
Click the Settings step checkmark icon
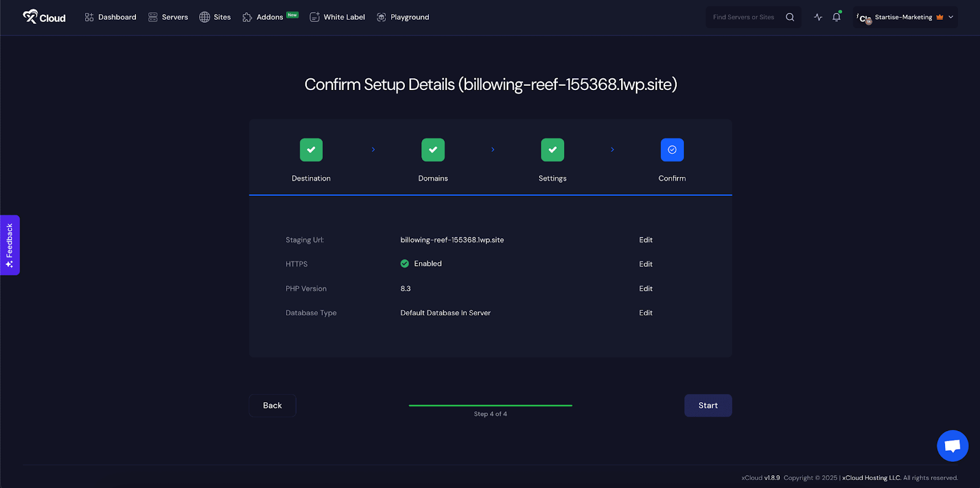click(552, 150)
